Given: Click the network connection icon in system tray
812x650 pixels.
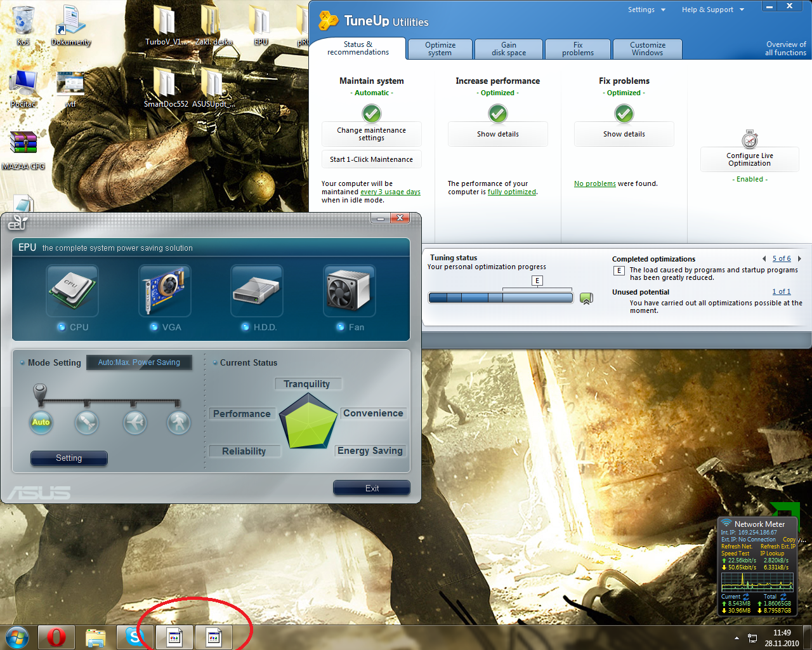Looking at the screenshot, I should coord(752,638).
